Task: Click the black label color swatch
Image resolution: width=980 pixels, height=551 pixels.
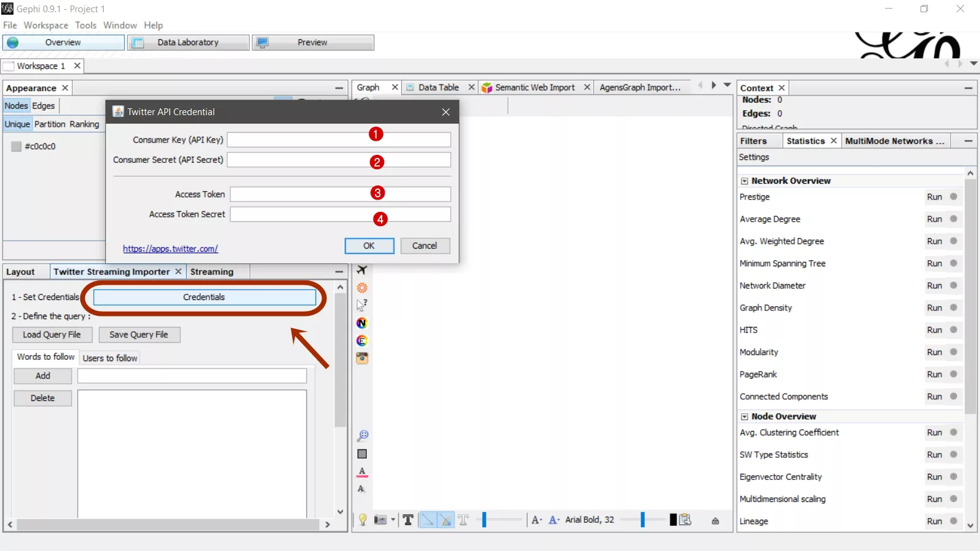Action: [x=673, y=520]
